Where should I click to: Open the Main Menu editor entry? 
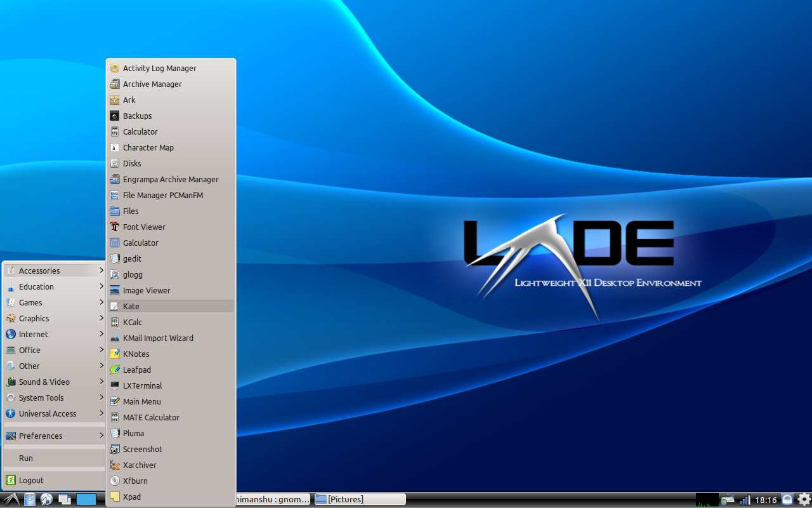[171, 401]
